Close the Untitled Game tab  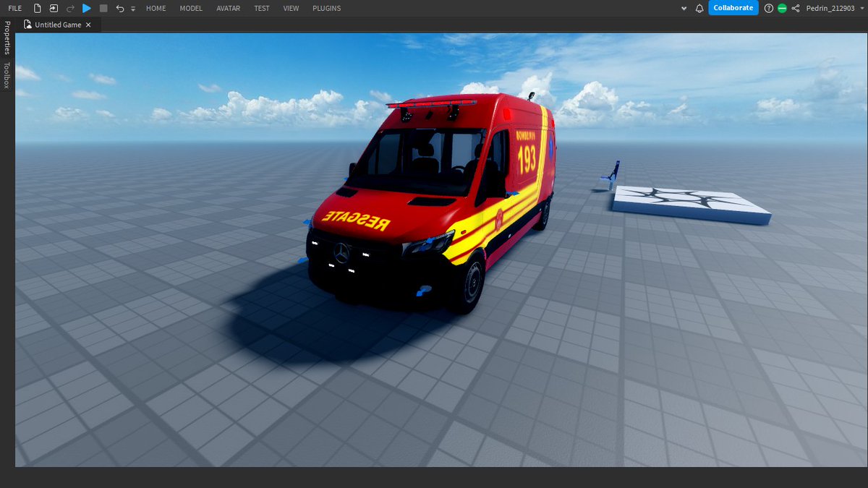pyautogui.click(x=88, y=25)
